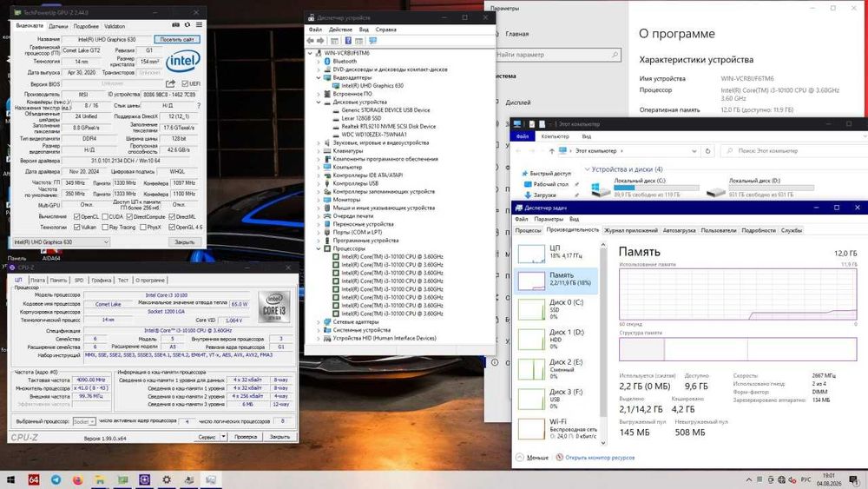Click the Найти параметр search field in Settings
The image size is (868, 489).
coord(556,55)
